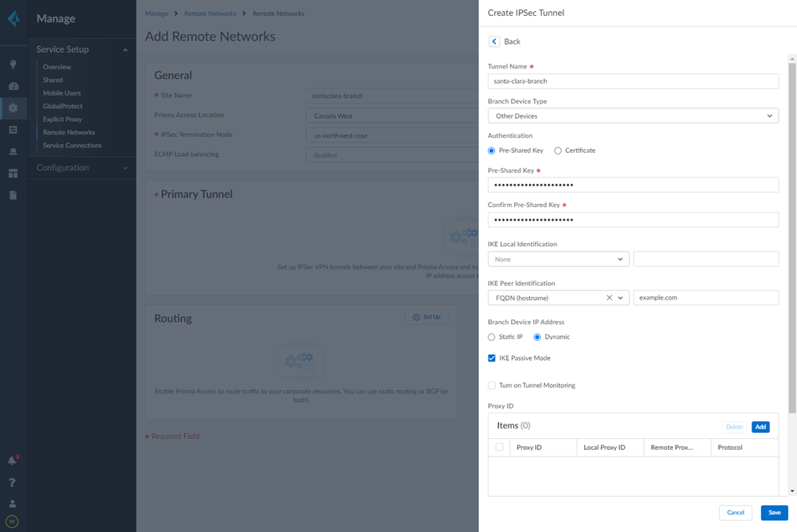Expand the Configuration section in sidebar
Viewport: 797px width, 532px height.
(81, 168)
